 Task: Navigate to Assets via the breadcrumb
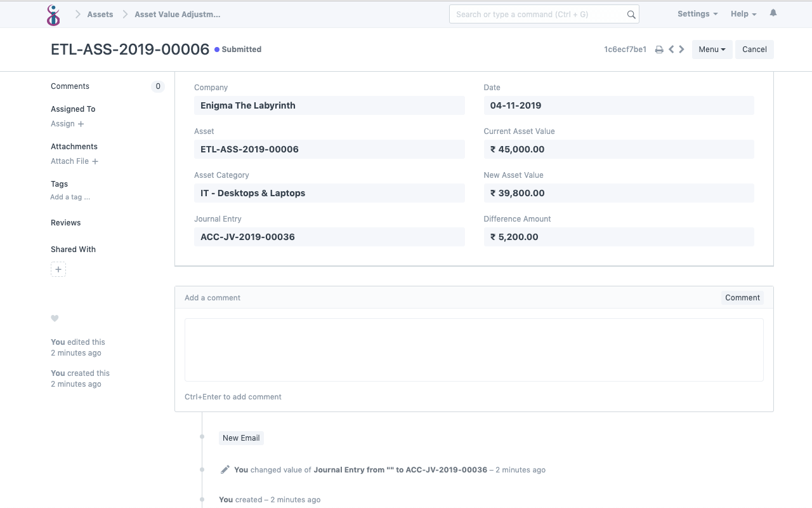click(100, 13)
